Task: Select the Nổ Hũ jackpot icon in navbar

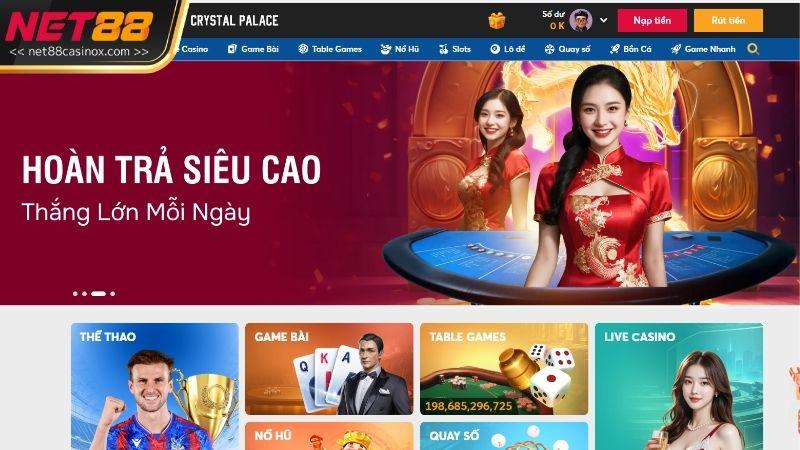Action: pos(386,49)
